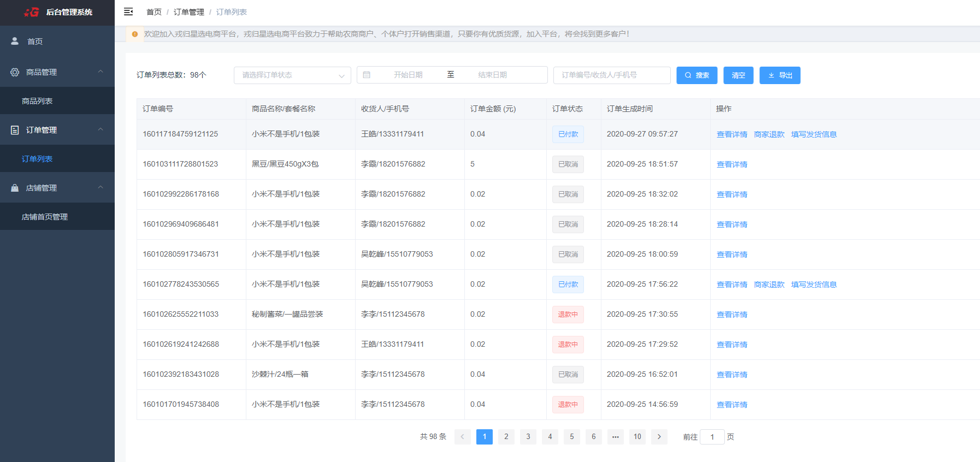Click the calendar icon in date range field

[x=367, y=75]
